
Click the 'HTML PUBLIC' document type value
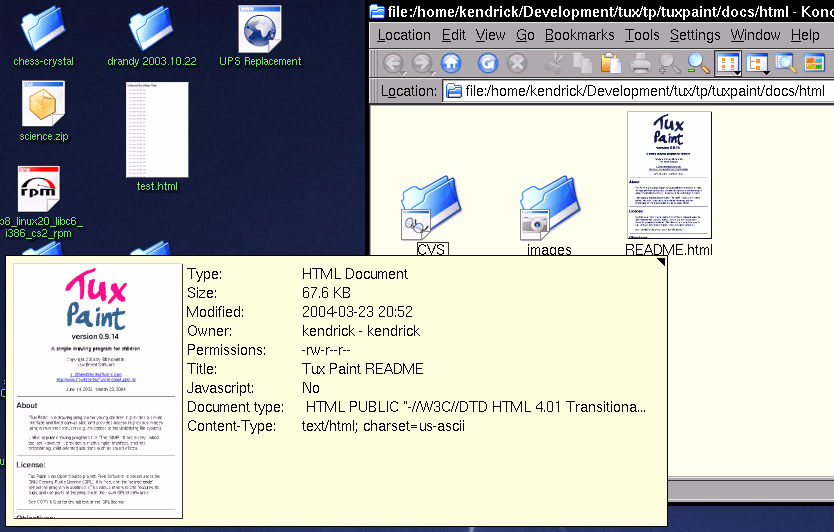click(476, 407)
